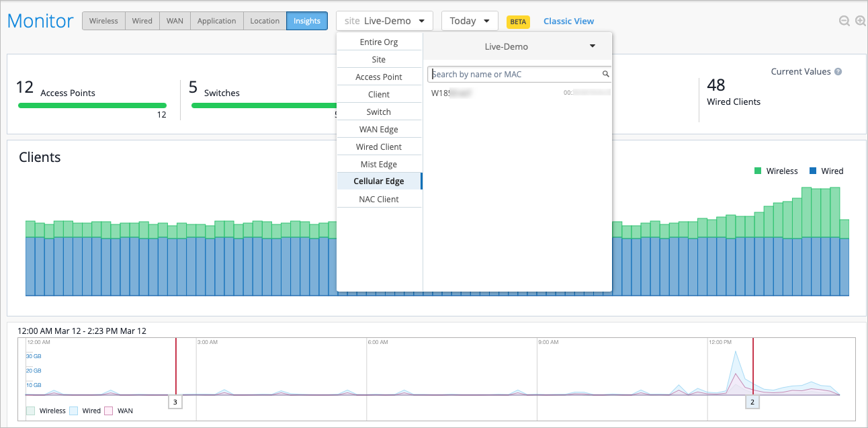
Task: Open the Today time range dropdown
Action: 469,21
